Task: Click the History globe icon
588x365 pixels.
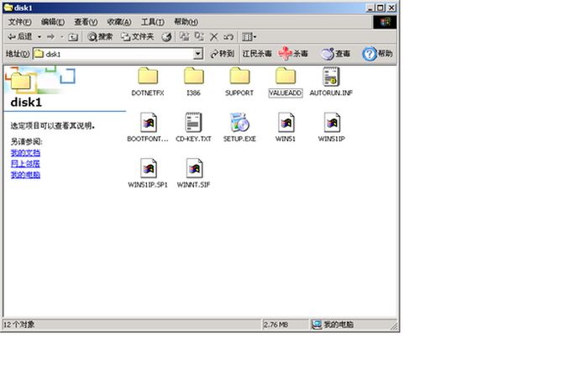Action: [x=166, y=37]
